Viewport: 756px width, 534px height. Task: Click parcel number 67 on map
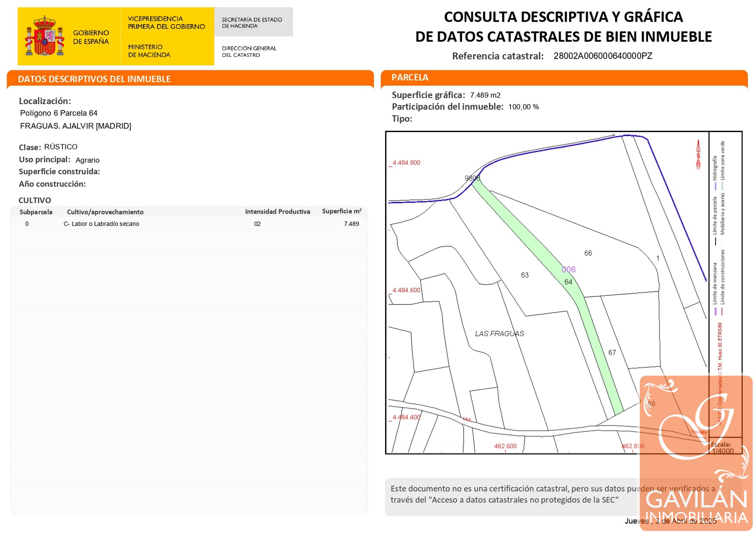click(612, 352)
